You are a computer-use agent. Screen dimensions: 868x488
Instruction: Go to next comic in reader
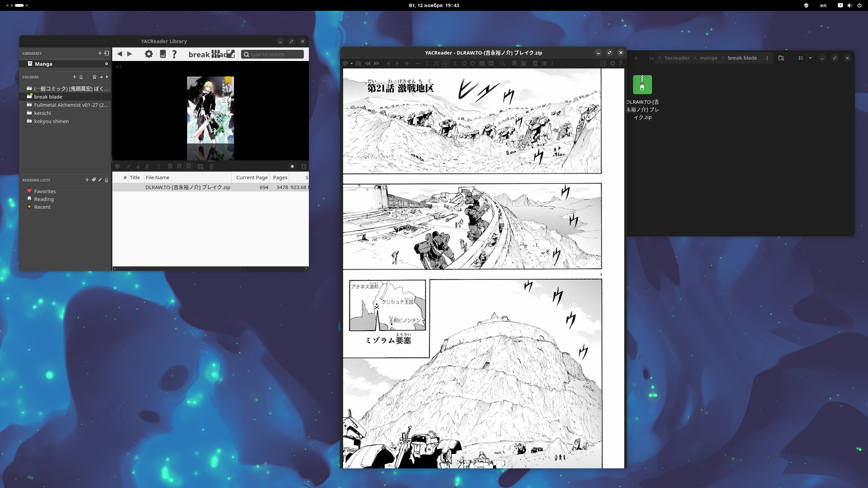pyautogui.click(x=376, y=63)
